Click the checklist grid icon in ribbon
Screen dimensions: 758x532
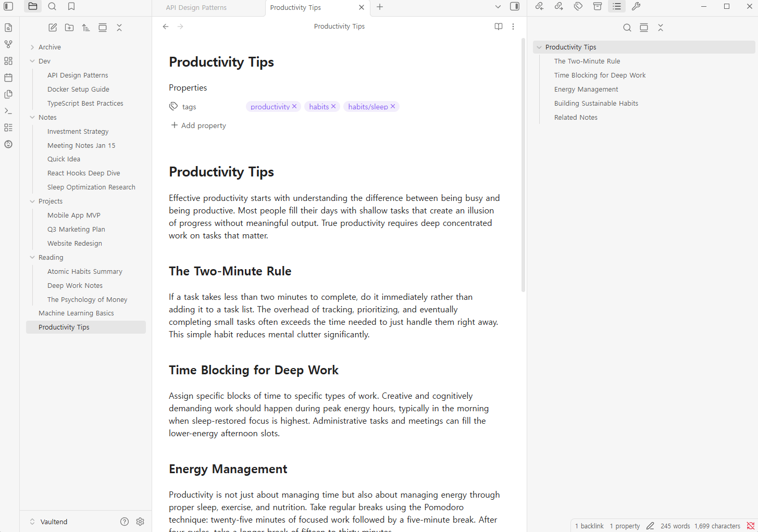tap(8, 128)
